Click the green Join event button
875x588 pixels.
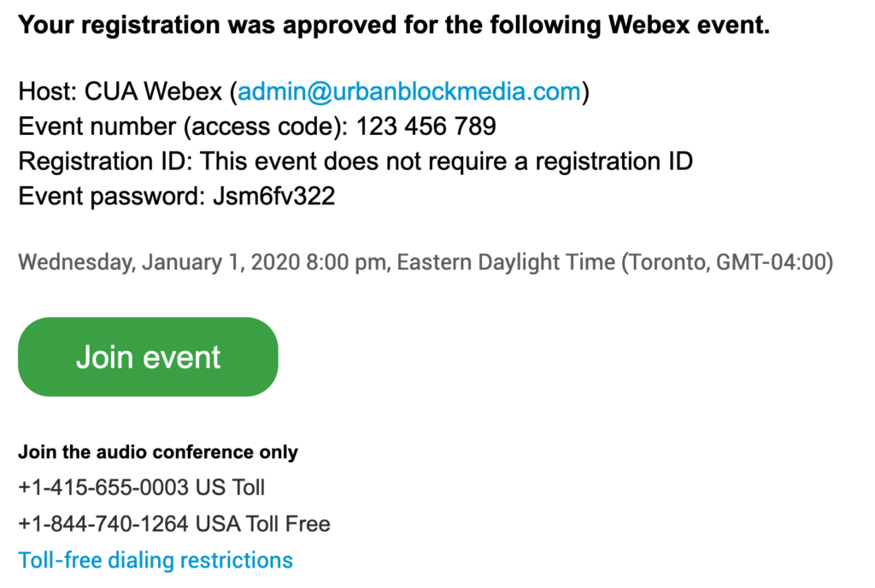pyautogui.click(x=148, y=357)
